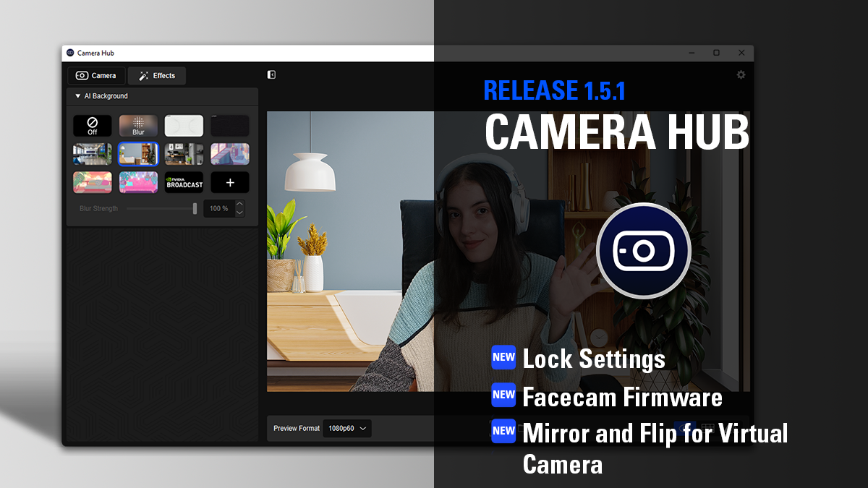Image resolution: width=868 pixels, height=488 pixels.
Task: Click the "Preview Format" label
Action: (297, 429)
